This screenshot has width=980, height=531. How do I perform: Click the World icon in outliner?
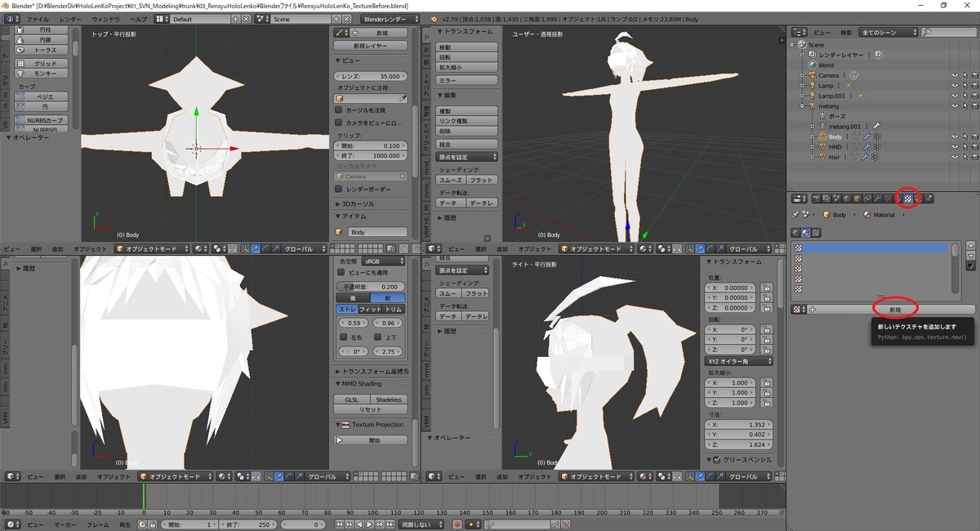point(811,65)
